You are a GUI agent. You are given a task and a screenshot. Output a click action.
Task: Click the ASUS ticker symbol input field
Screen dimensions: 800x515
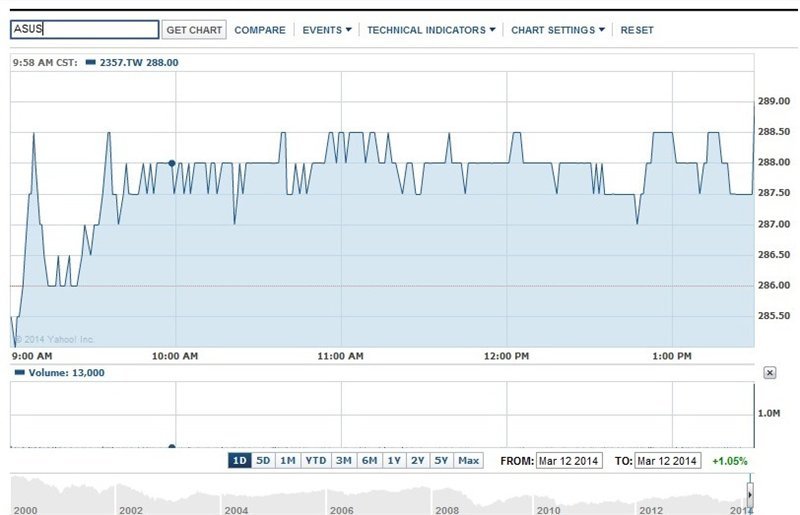(84, 30)
